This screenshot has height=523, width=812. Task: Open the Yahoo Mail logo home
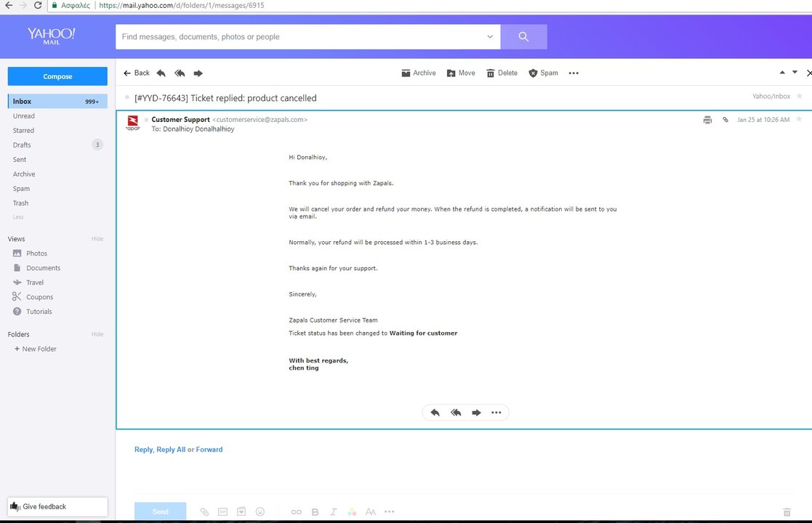(x=52, y=36)
